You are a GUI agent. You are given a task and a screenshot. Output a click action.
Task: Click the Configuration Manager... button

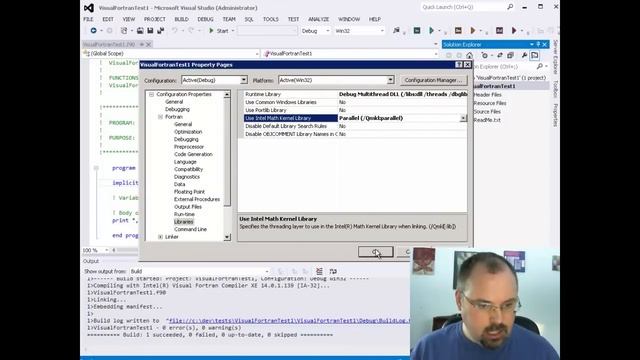pyautogui.click(x=433, y=80)
